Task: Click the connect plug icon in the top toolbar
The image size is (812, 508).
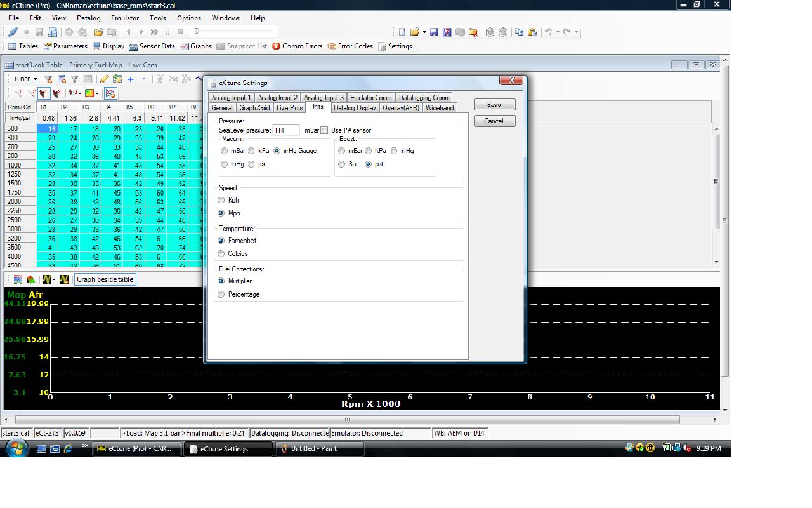Action: click(x=13, y=32)
